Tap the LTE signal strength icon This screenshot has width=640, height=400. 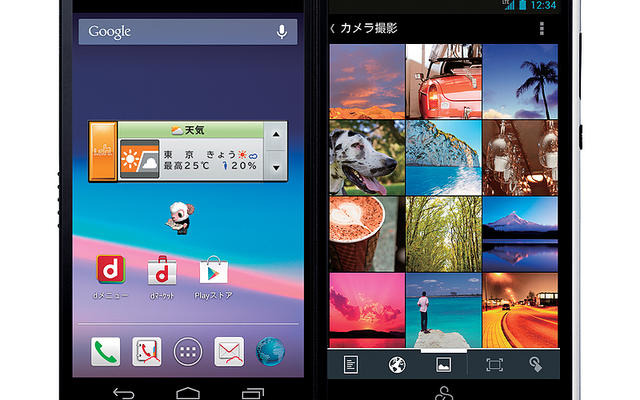coord(509,5)
